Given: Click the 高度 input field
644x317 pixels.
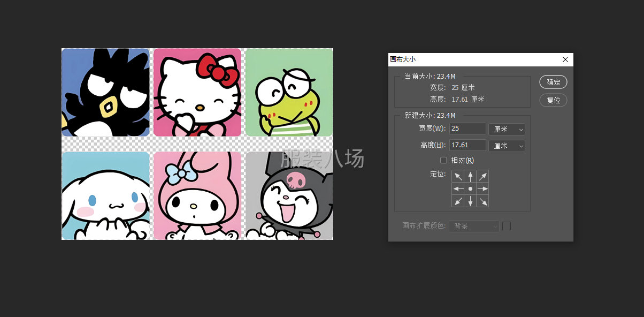Looking at the screenshot, I should click(467, 145).
